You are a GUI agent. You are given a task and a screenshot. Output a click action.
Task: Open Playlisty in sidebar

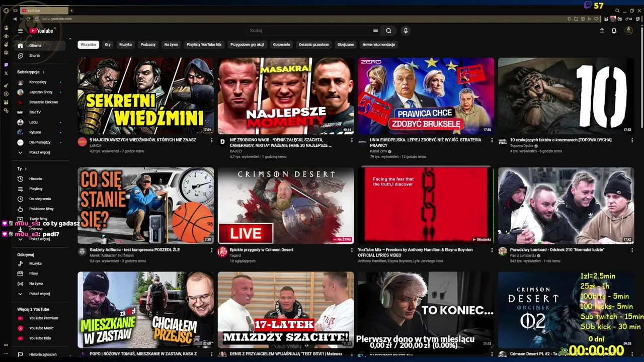coord(40,189)
